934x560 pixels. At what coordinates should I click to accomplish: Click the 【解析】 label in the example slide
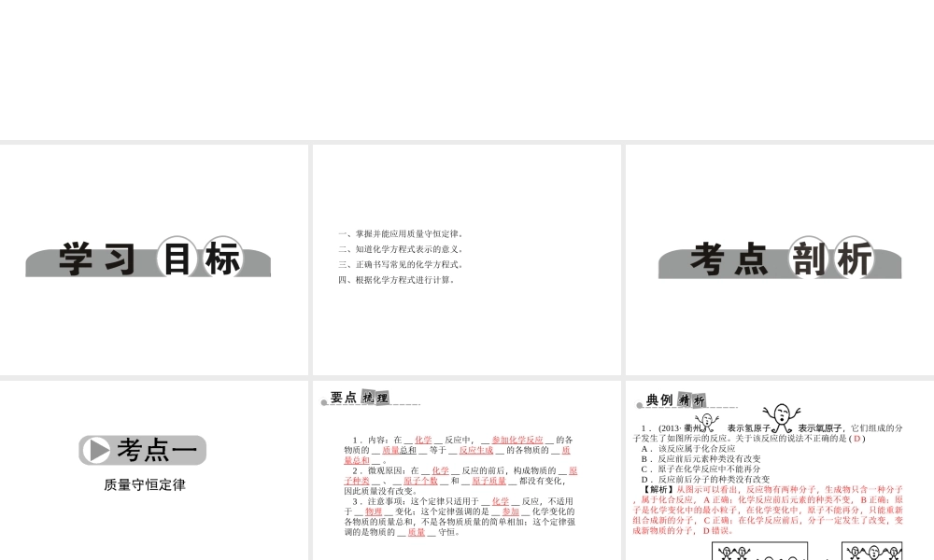tap(658, 489)
